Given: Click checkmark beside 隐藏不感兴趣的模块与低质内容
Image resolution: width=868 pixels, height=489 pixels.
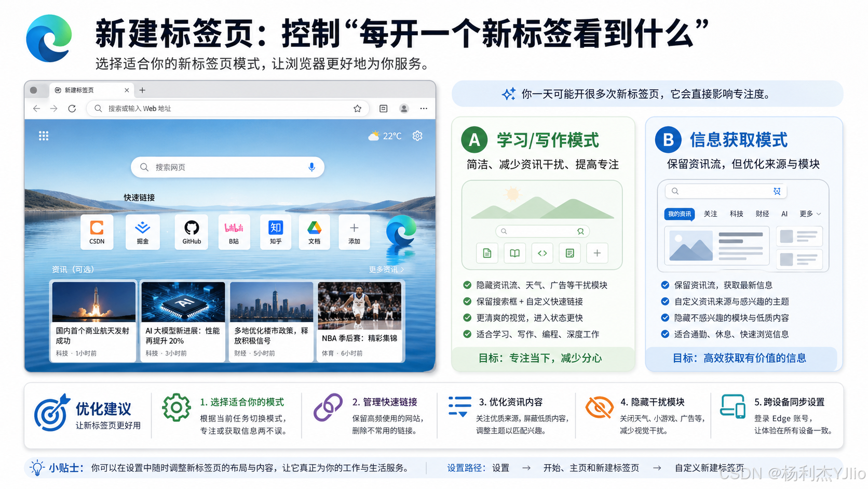Looking at the screenshot, I should (x=665, y=318).
